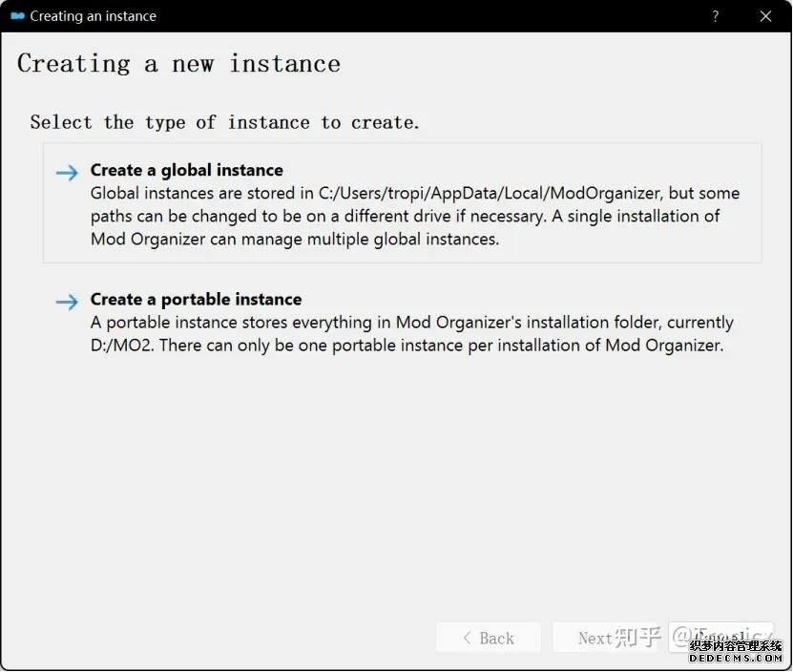Click "Select the type of instance to create" label
The image size is (793, 672).
click(x=224, y=122)
